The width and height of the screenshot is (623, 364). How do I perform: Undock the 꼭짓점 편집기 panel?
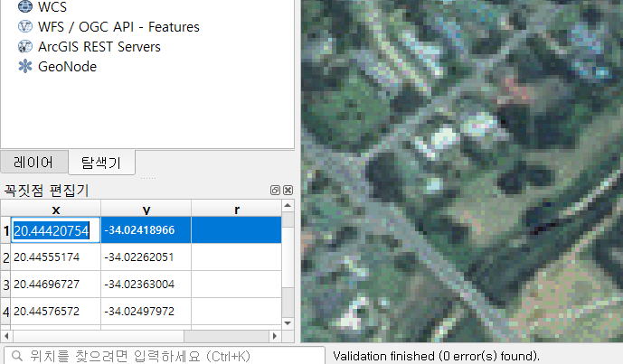[x=275, y=191]
